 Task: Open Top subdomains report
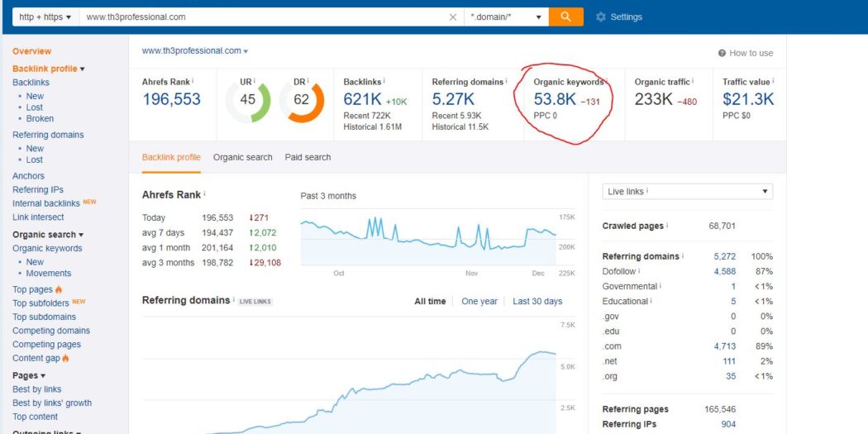pos(45,317)
